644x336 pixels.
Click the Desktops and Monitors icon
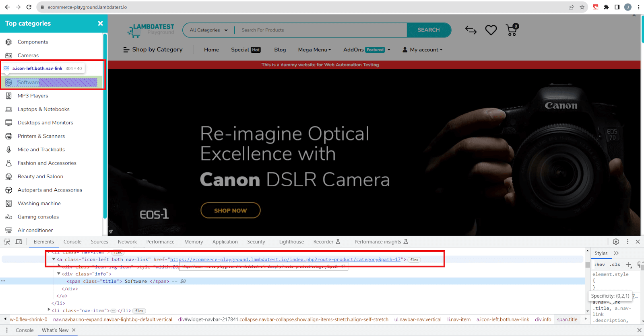[9, 123]
